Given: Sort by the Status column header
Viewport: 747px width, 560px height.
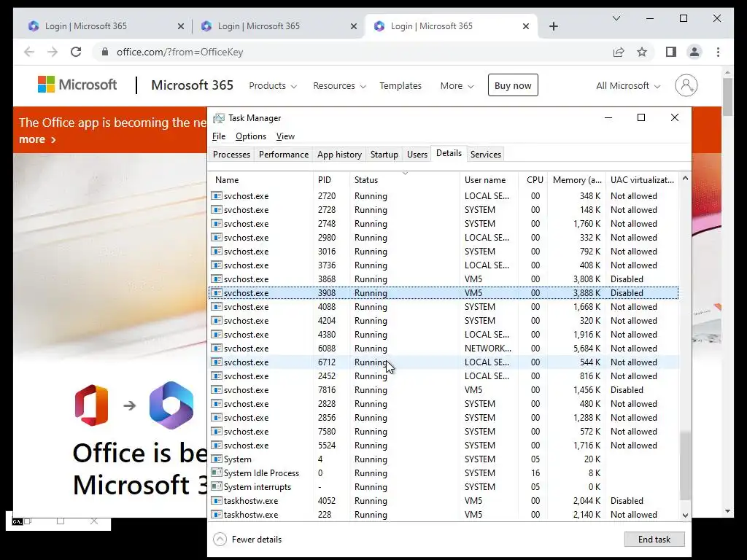Looking at the screenshot, I should point(405,180).
